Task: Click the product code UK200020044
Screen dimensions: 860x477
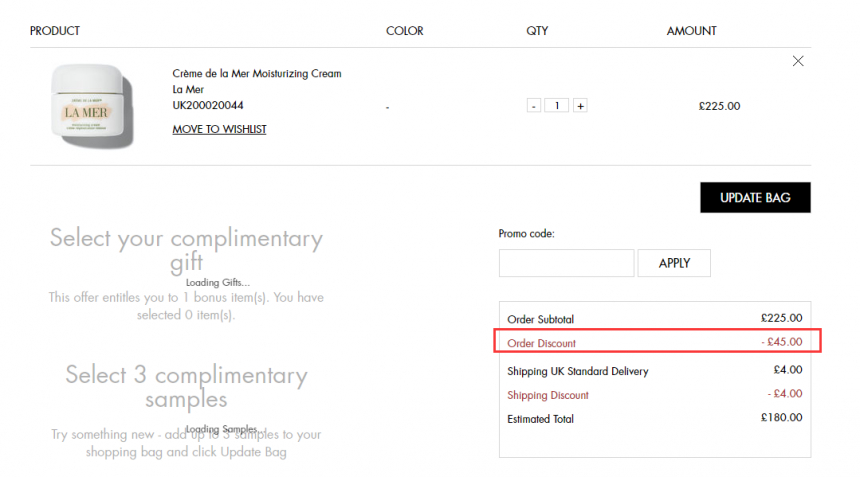Action: click(x=208, y=105)
